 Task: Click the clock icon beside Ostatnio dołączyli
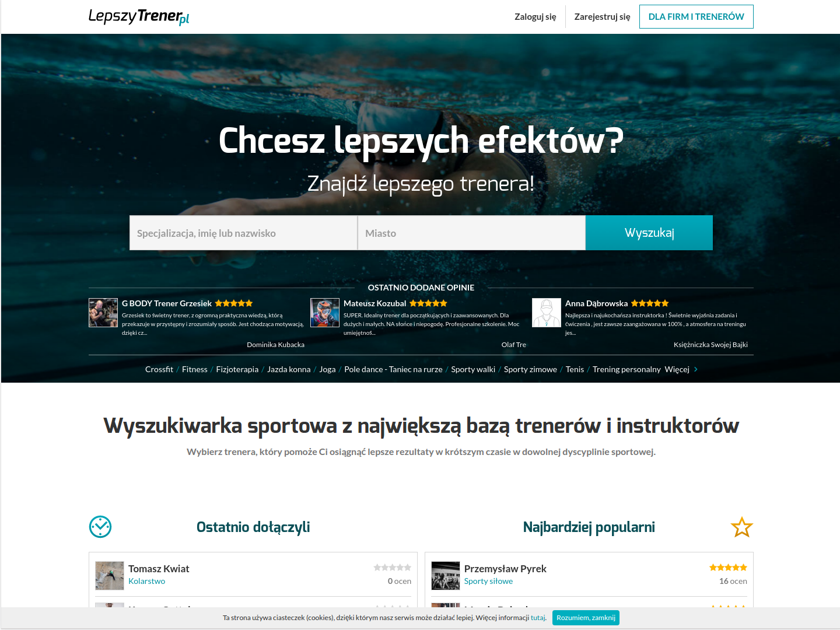tap(100, 527)
